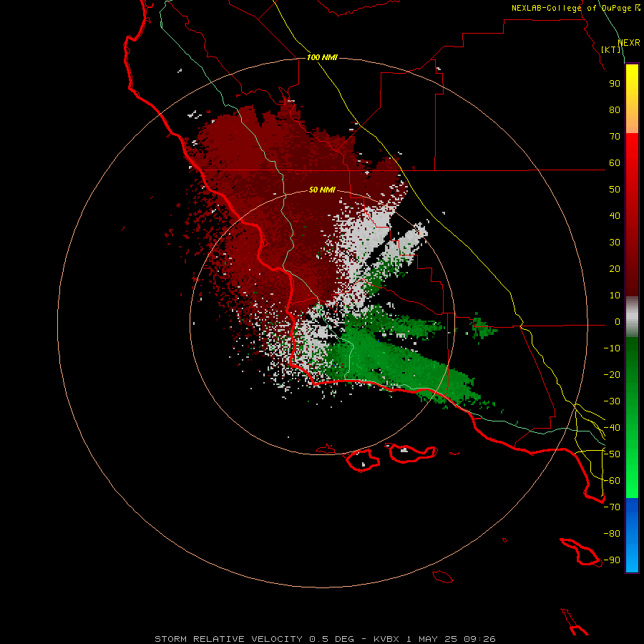644x644 pixels.
Task: Click the "0.5 DEG" elevation angle text
Action: [331, 639]
